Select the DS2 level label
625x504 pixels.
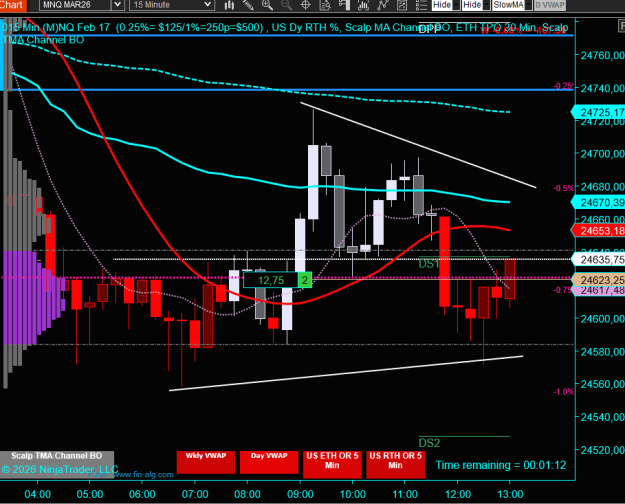coord(429,443)
